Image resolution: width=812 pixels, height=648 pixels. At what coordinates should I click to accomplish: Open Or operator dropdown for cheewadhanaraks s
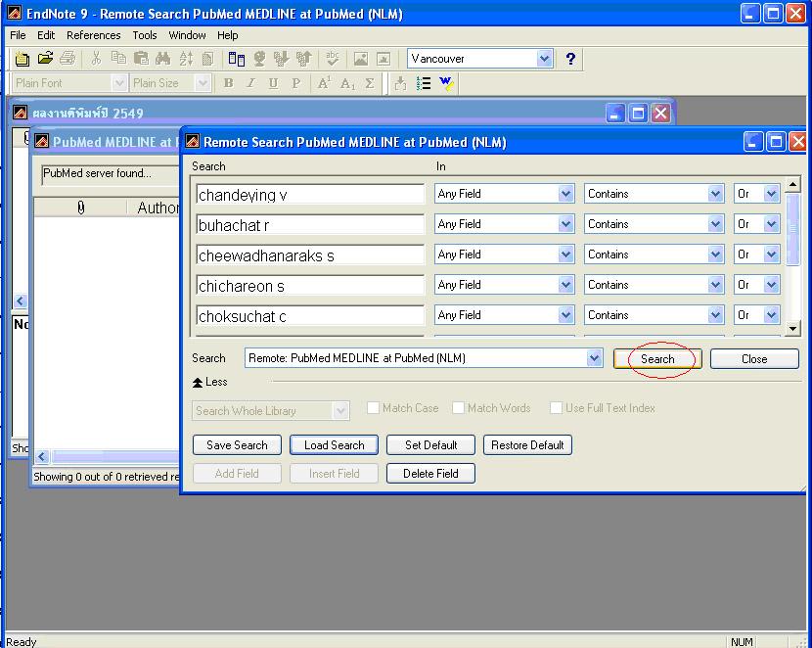point(772,255)
